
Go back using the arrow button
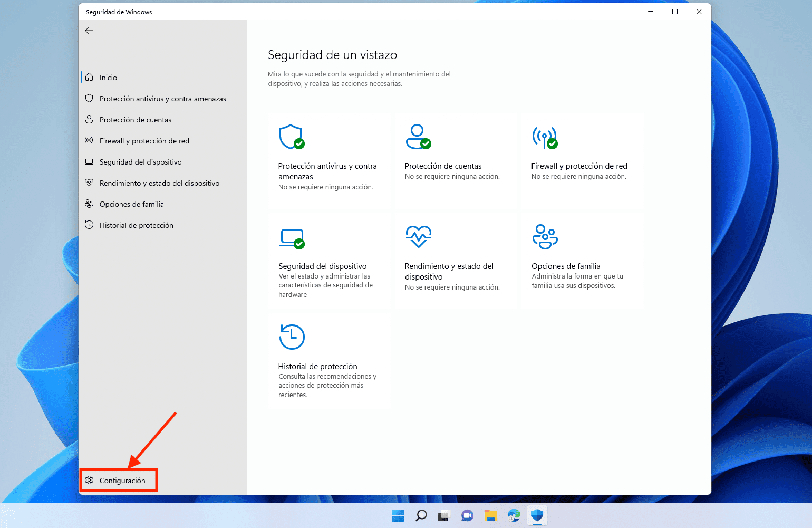[x=89, y=31]
